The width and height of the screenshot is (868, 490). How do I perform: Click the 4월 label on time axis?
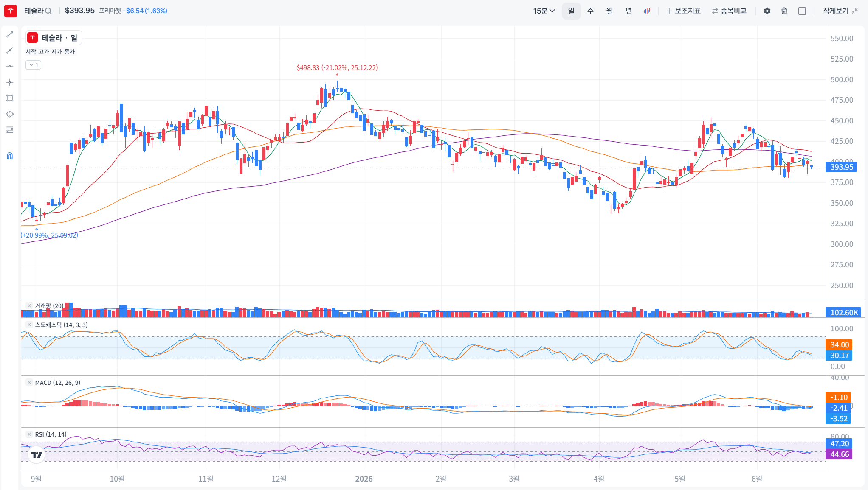click(599, 479)
